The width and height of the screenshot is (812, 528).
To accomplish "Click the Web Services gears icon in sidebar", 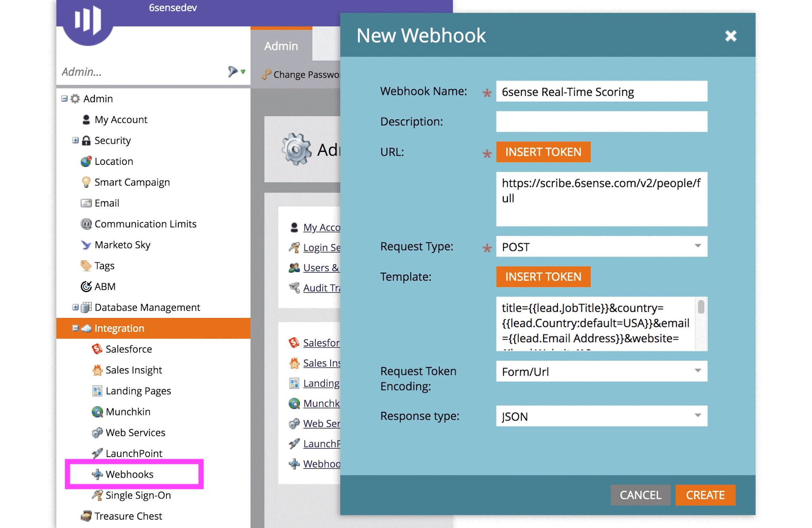I will (x=97, y=432).
